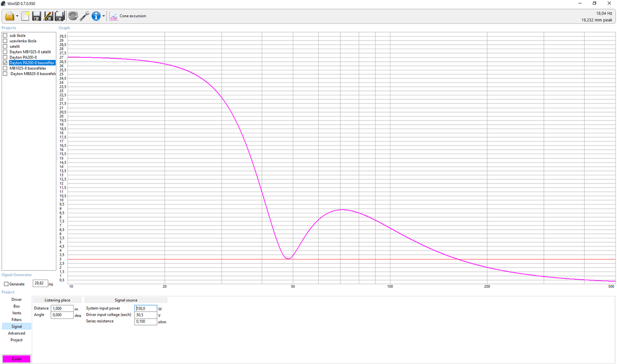Select 'Dayton PA200-8 bassreflex' project name
This screenshot has width=617, height=364.
pyautogui.click(x=32, y=63)
